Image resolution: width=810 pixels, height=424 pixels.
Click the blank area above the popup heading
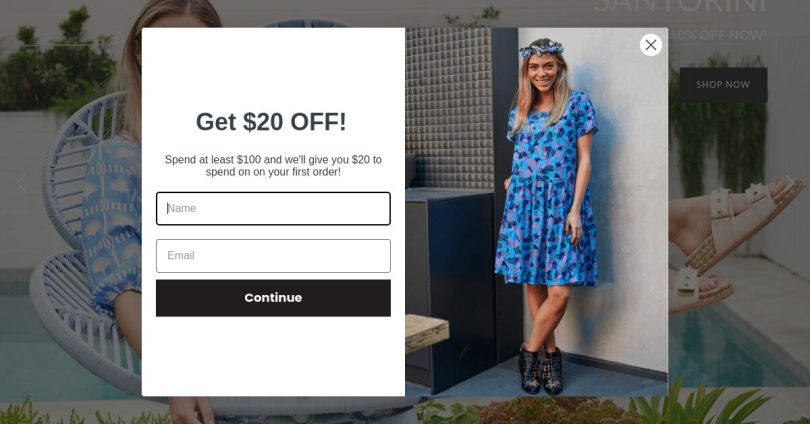pyautogui.click(x=273, y=67)
